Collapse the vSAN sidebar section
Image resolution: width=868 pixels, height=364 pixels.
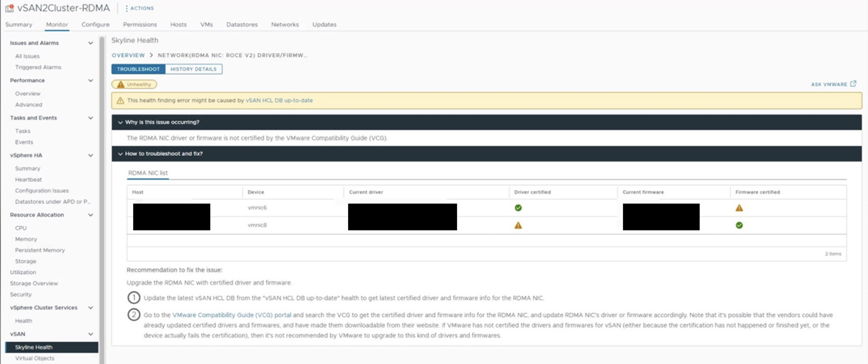(91, 334)
